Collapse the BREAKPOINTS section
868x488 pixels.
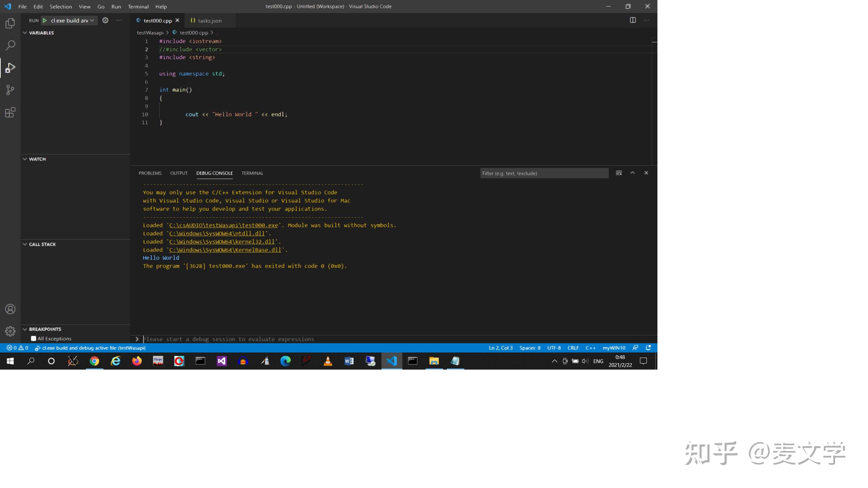[25, 329]
